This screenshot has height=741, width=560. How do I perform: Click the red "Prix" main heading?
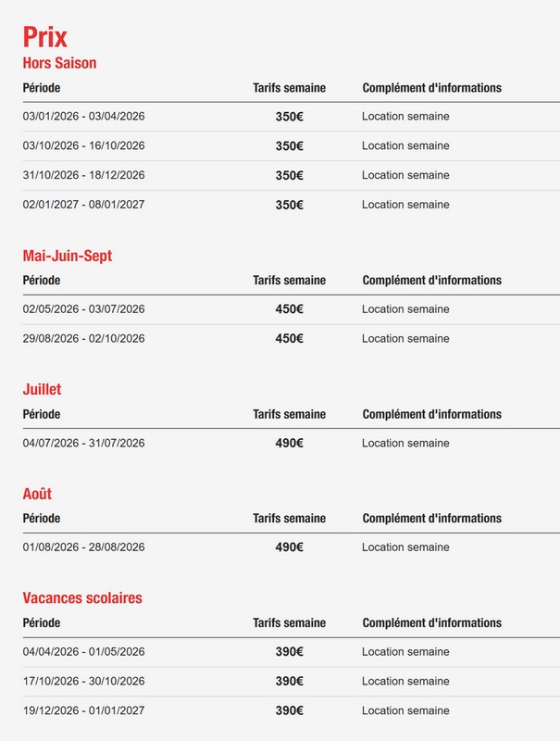45,37
